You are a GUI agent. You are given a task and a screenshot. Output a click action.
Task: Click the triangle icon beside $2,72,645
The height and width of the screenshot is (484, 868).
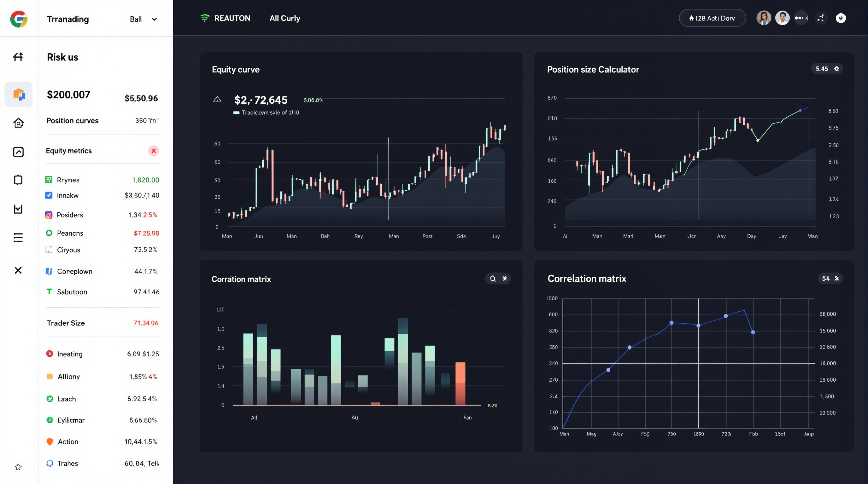pyautogui.click(x=217, y=99)
